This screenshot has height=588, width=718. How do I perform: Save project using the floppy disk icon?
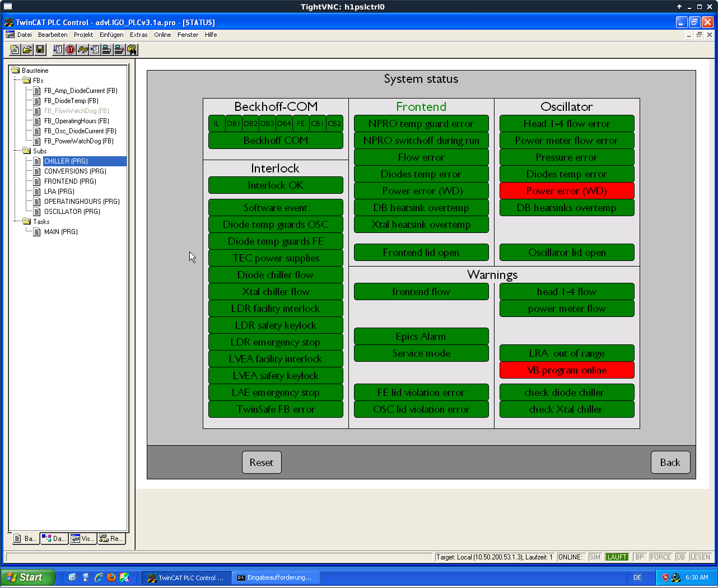coord(40,50)
